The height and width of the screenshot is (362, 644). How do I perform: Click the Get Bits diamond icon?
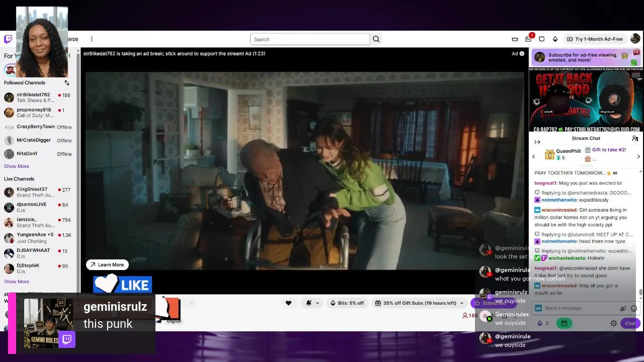pos(555,39)
